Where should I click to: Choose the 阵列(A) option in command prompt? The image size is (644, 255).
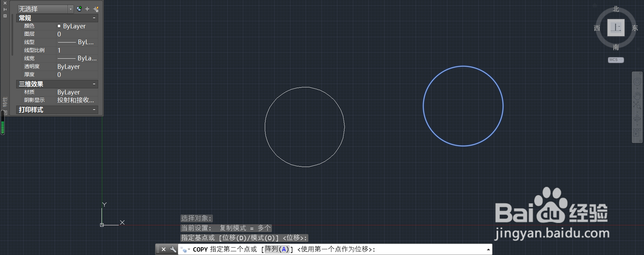[x=277, y=249]
